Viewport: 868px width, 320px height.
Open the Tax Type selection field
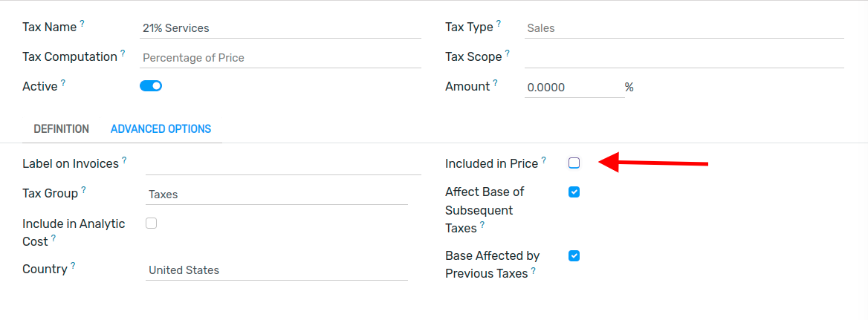click(x=684, y=27)
